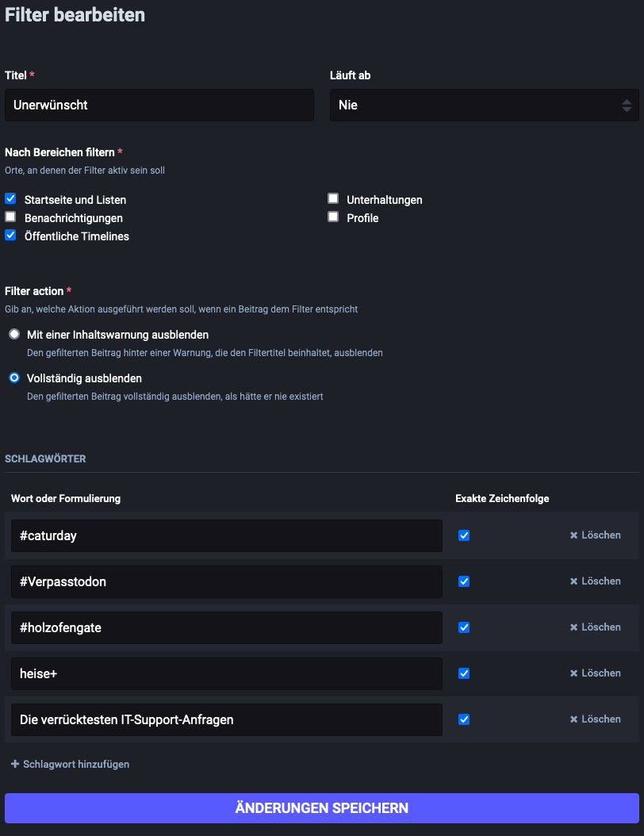644x836 pixels.
Task: Remove the IT-Support-Anfragen keyword row
Action: [595, 719]
